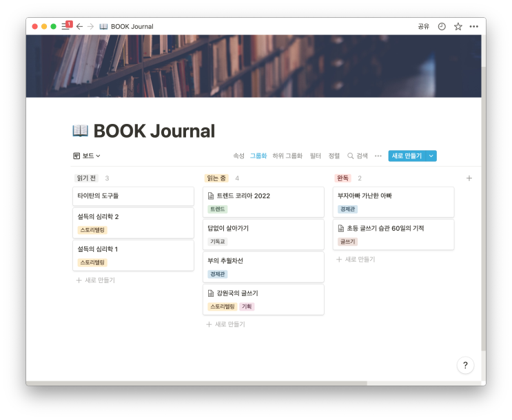Click the book icon in title bar breadcrumb

point(103,26)
